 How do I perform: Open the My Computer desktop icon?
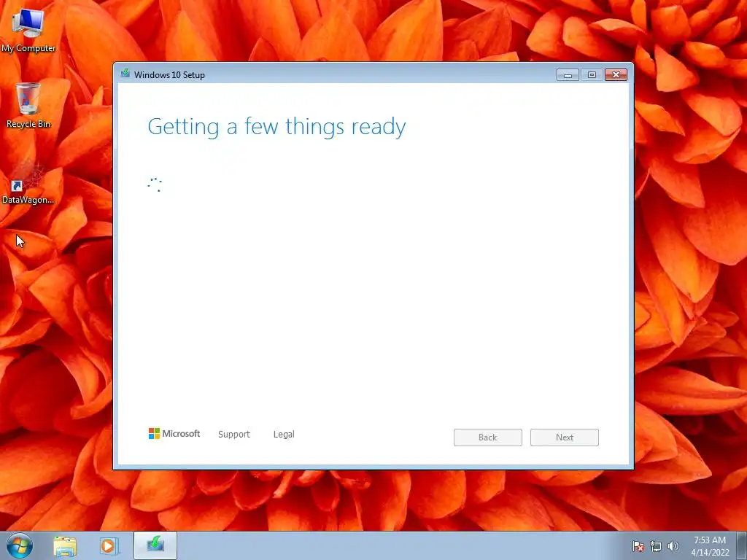28,31
